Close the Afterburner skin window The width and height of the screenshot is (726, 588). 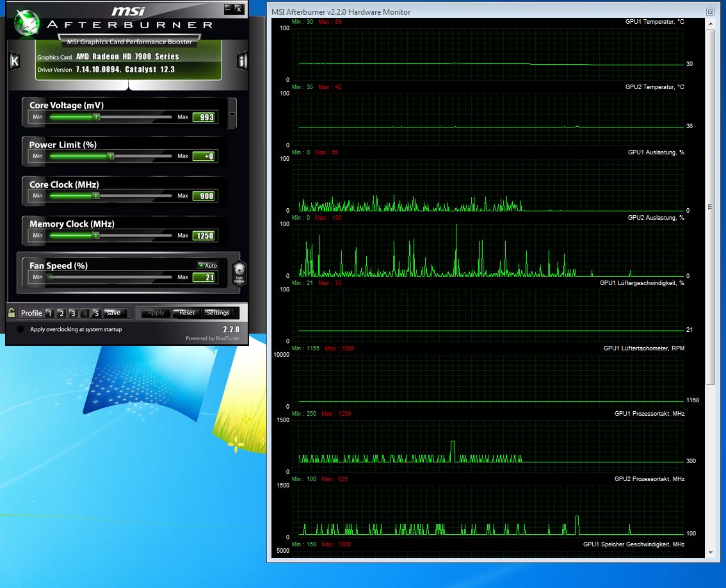[x=238, y=8]
